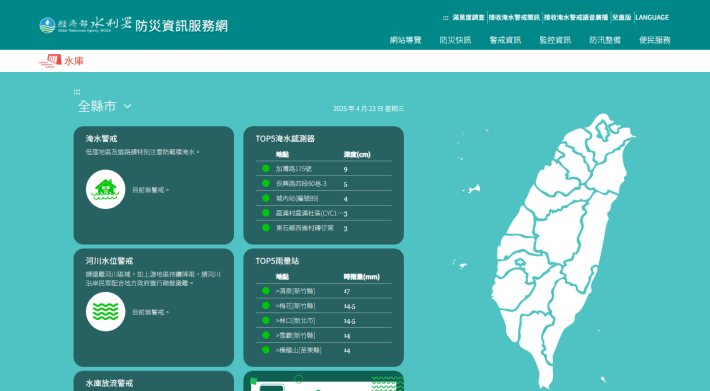Click the red reservoir dam icon
The image size is (710, 391).
pyautogui.click(x=51, y=61)
